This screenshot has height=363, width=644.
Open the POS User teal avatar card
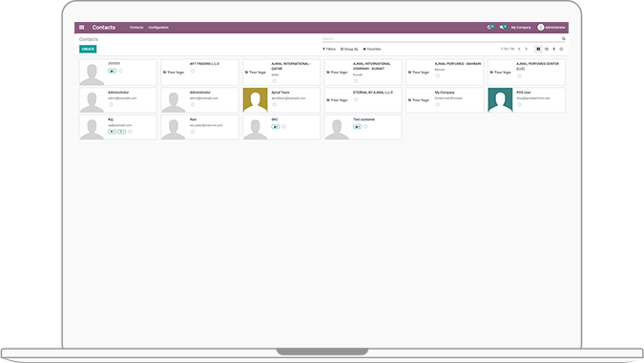coord(526,100)
